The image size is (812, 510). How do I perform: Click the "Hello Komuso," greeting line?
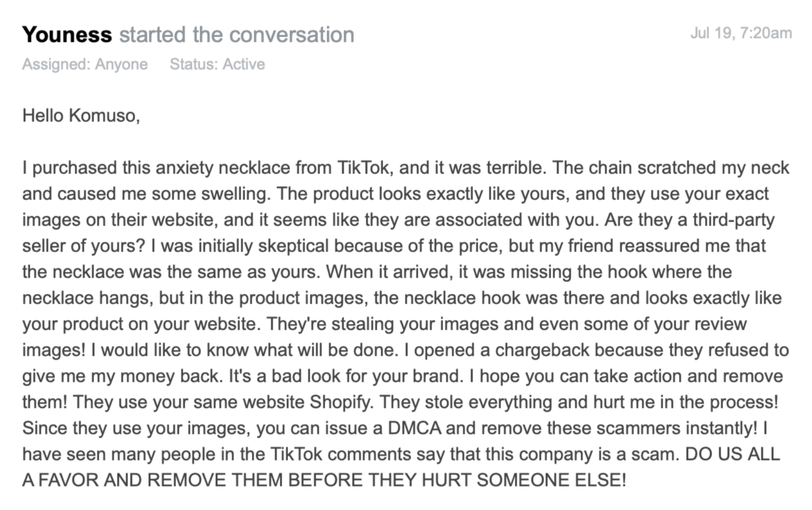[x=81, y=116]
